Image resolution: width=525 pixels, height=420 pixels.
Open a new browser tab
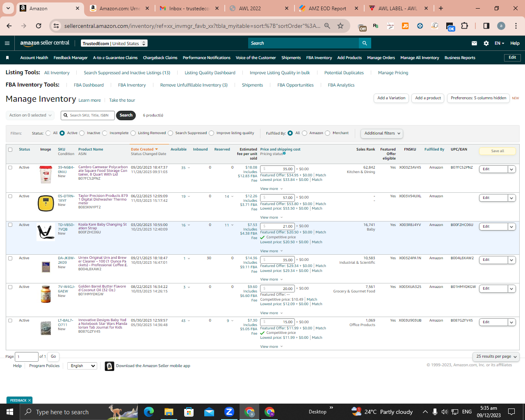[441, 8]
